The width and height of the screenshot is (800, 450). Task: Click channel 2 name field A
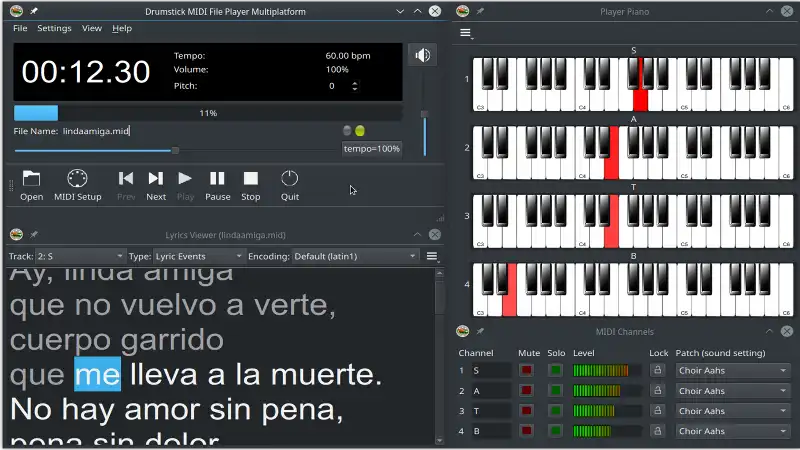click(491, 391)
